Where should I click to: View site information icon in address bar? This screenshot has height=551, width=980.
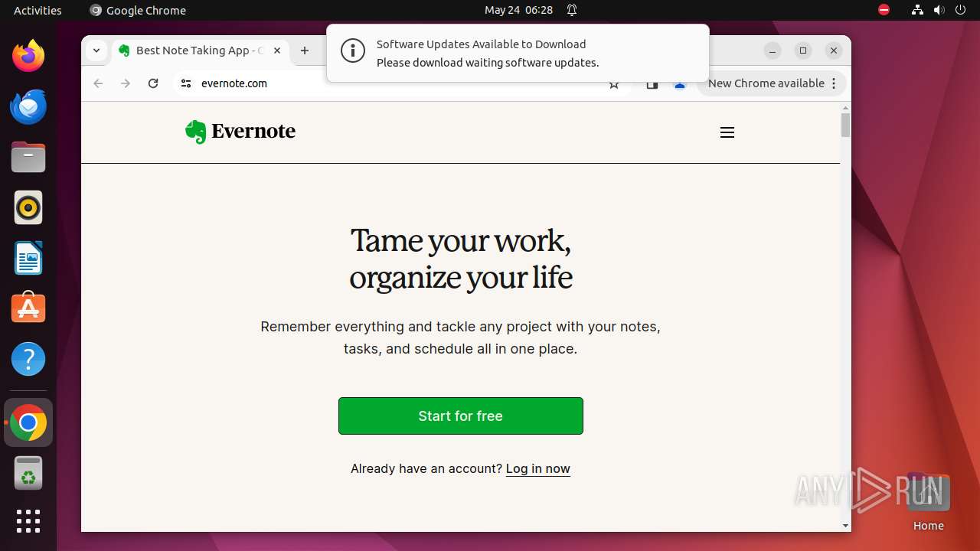186,83
